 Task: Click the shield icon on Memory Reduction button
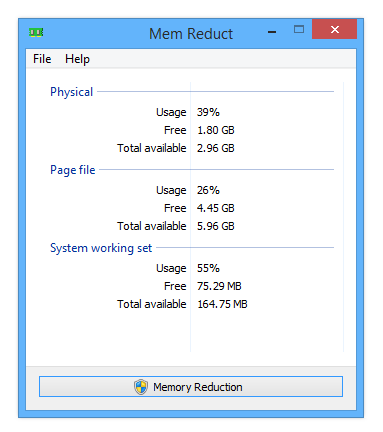141,387
